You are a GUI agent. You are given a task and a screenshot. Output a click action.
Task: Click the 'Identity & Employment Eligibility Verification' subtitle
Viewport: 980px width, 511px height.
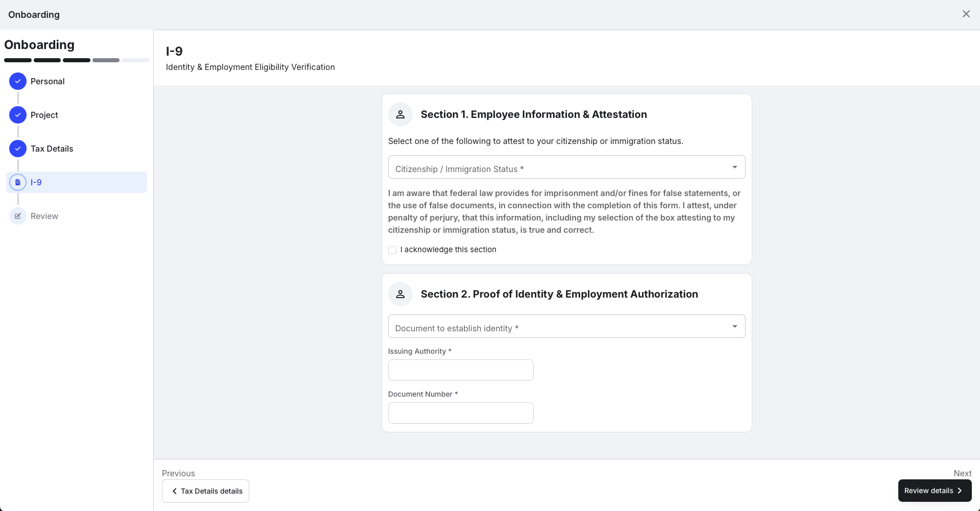click(250, 67)
